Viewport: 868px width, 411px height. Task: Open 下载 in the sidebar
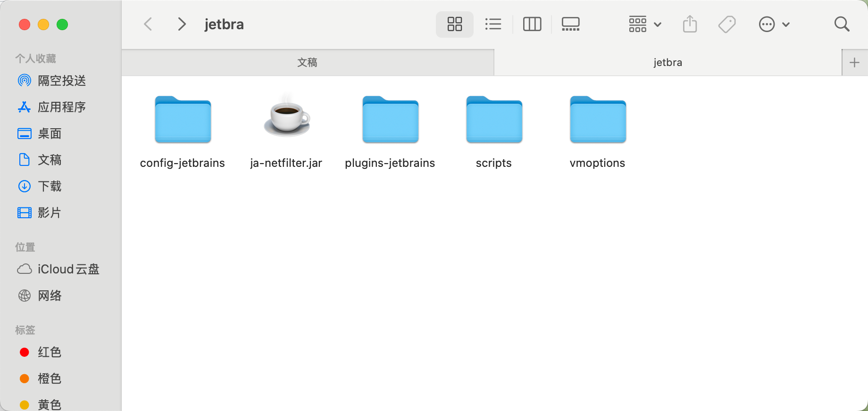coord(50,186)
